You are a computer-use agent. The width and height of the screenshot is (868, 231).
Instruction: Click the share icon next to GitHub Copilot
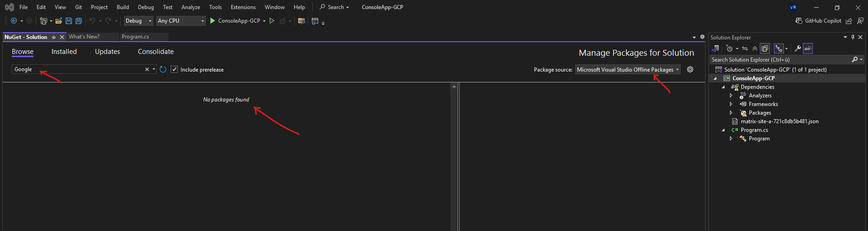(x=849, y=21)
